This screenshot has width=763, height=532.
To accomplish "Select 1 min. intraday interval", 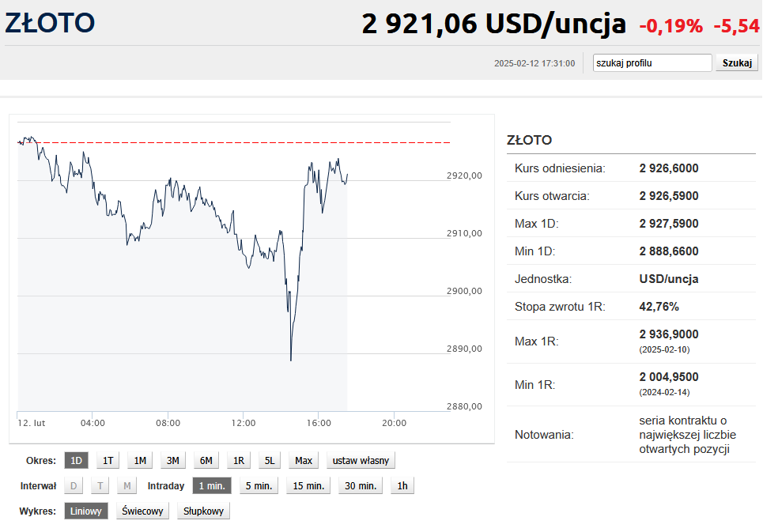I will pos(212,486).
